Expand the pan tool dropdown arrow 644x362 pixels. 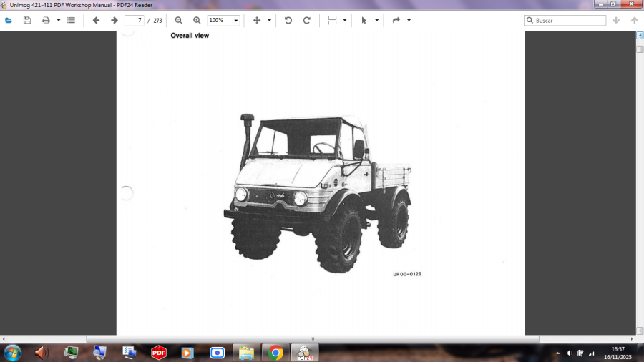pyautogui.click(x=269, y=20)
